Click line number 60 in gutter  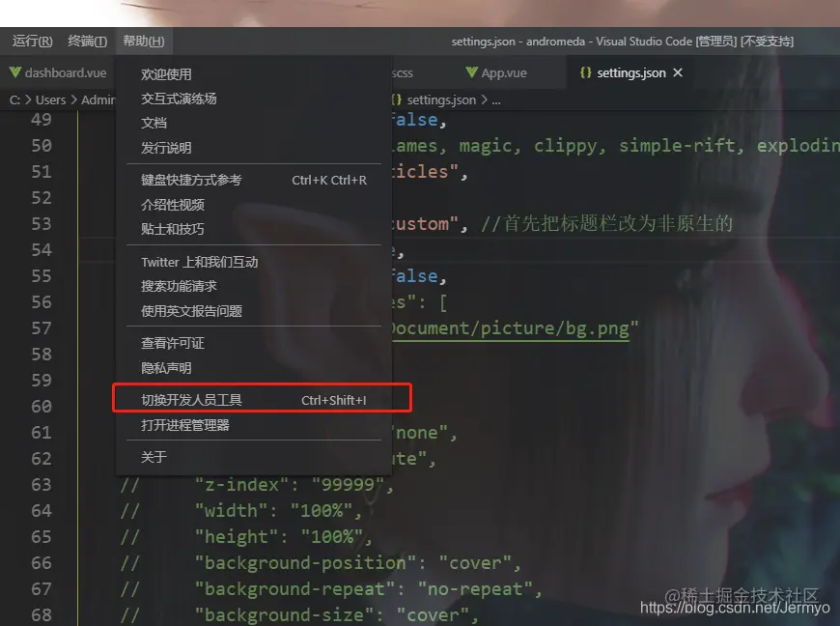point(42,407)
